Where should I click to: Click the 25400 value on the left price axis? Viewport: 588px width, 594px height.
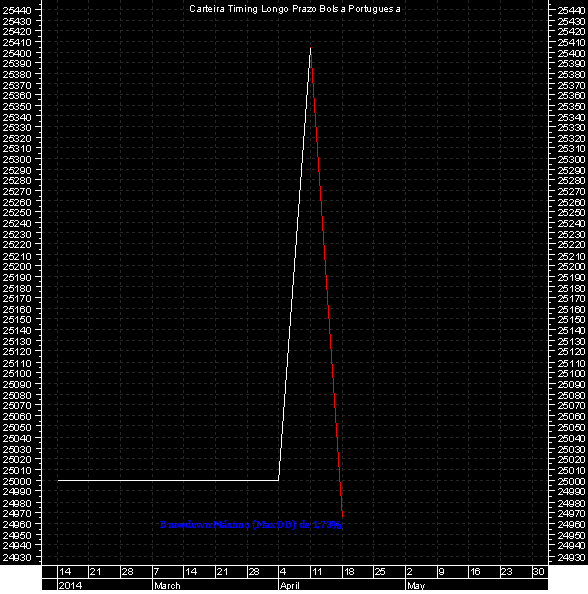(x=17, y=53)
